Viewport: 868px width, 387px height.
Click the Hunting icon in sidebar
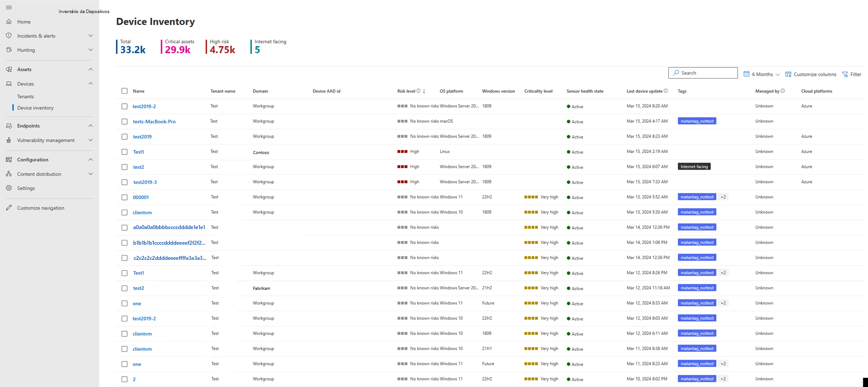pyautogui.click(x=9, y=50)
